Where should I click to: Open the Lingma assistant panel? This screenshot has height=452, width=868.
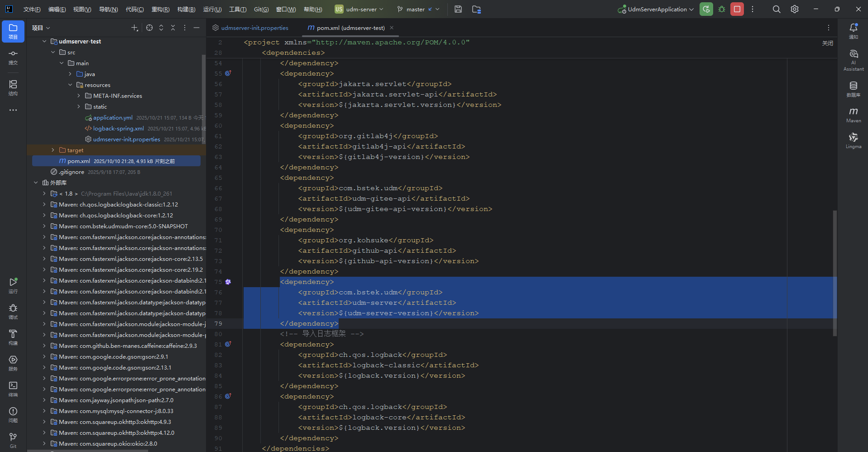pyautogui.click(x=853, y=140)
